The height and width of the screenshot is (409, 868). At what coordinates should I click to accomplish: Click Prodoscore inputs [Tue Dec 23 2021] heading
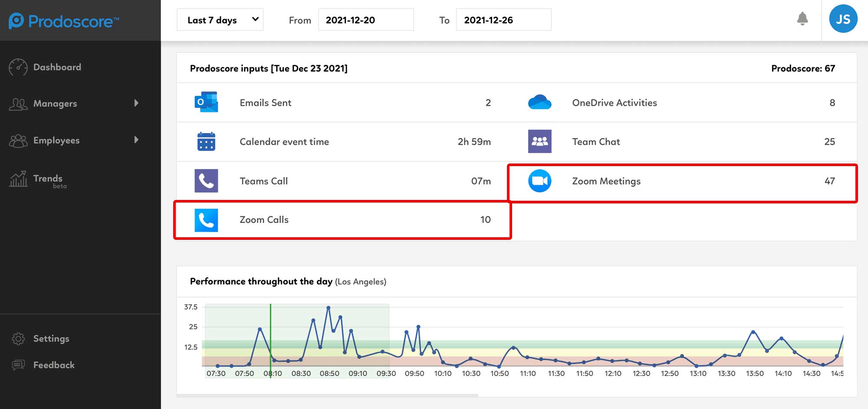coord(269,69)
